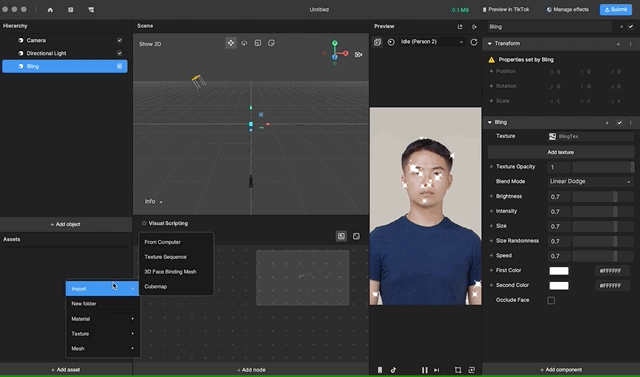Choose Texture Sequence import option
Screen dimensions: 640x377
coord(176,257)
